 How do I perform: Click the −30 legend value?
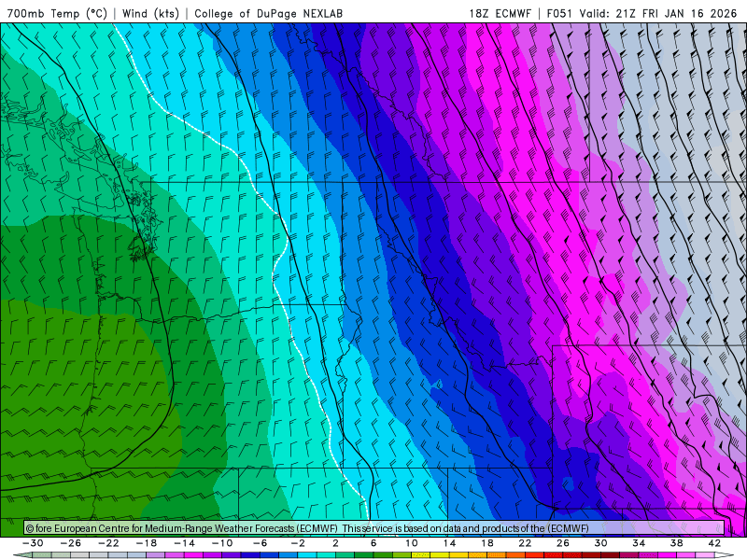pos(33,543)
